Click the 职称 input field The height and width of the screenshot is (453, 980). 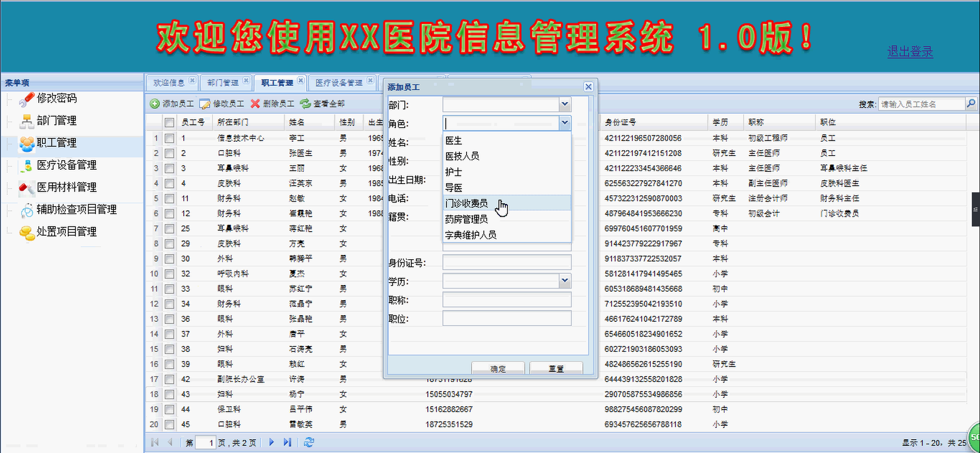coord(507,299)
